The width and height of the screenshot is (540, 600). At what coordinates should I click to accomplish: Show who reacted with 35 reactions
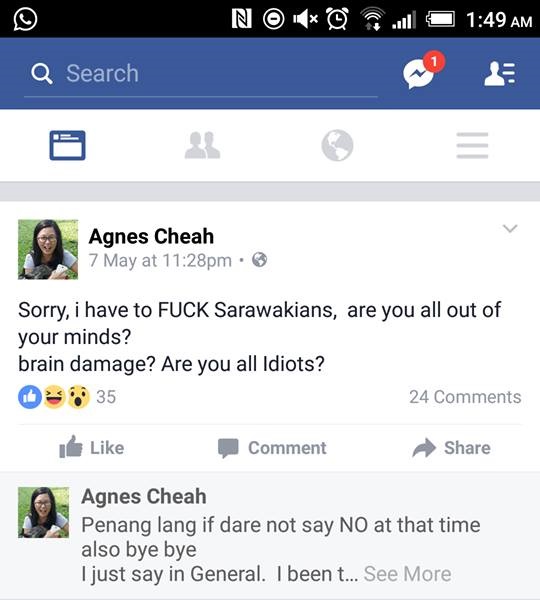67,397
